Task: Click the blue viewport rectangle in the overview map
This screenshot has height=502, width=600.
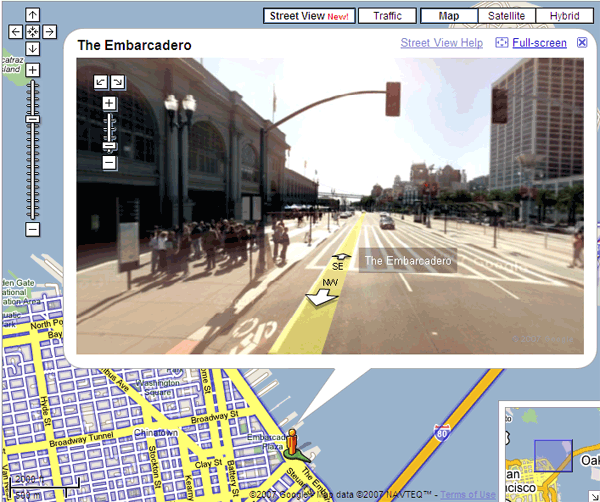Action: pos(553,455)
